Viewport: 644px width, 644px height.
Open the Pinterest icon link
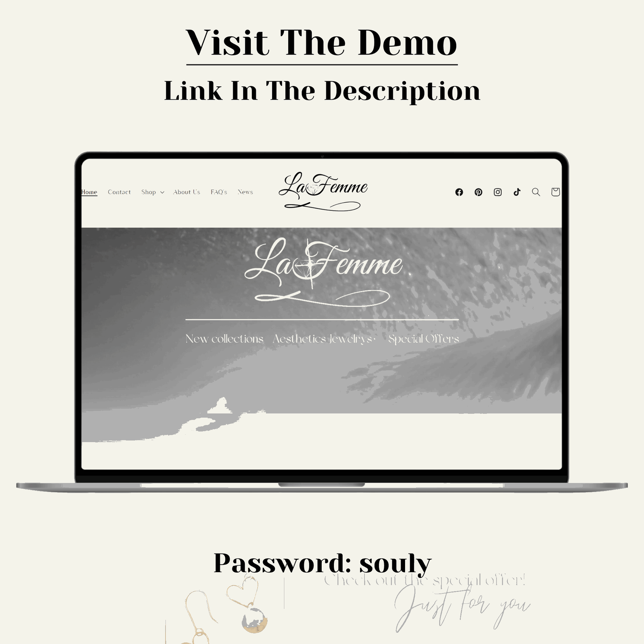pos(478,191)
